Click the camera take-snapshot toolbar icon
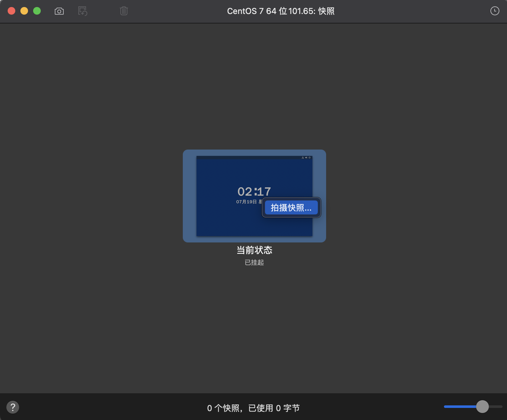This screenshot has height=420, width=507. pyautogui.click(x=59, y=11)
